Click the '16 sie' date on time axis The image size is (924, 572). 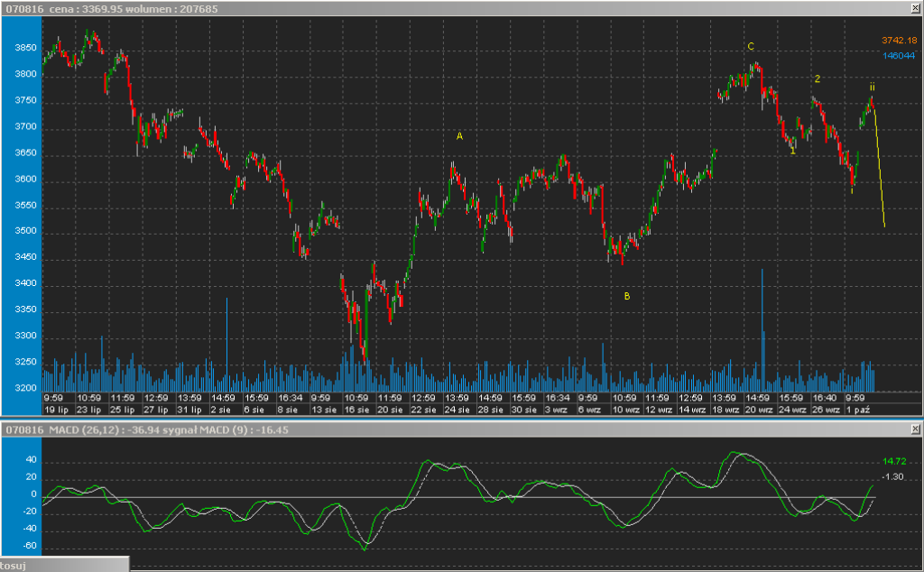click(x=356, y=410)
